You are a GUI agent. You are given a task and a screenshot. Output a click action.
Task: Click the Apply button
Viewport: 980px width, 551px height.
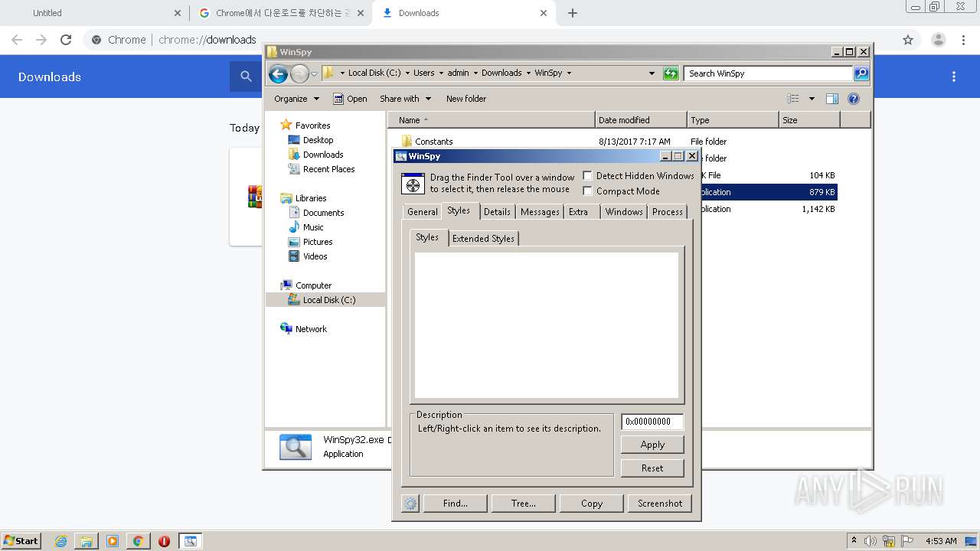[652, 445]
